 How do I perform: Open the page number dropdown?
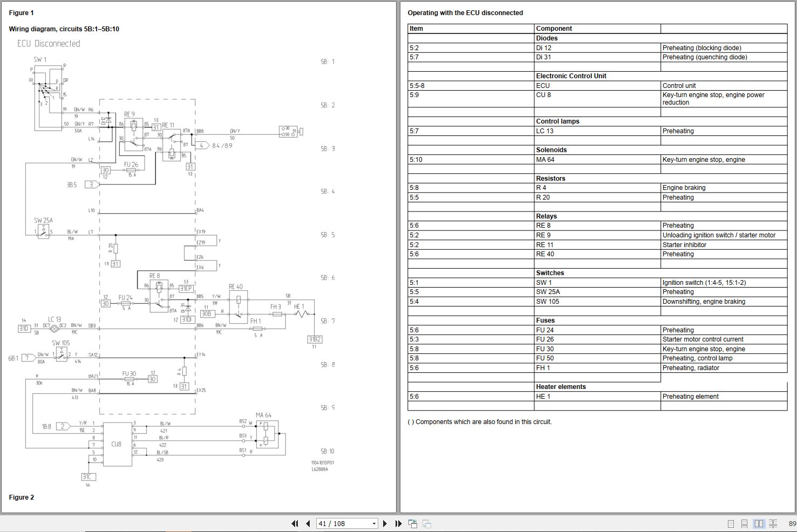pyautogui.click(x=373, y=523)
